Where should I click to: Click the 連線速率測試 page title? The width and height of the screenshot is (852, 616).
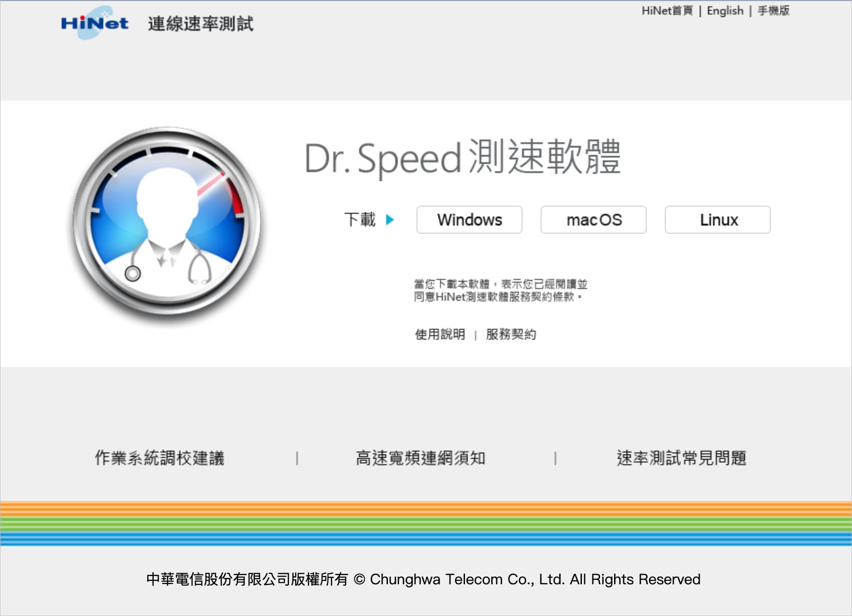[200, 24]
